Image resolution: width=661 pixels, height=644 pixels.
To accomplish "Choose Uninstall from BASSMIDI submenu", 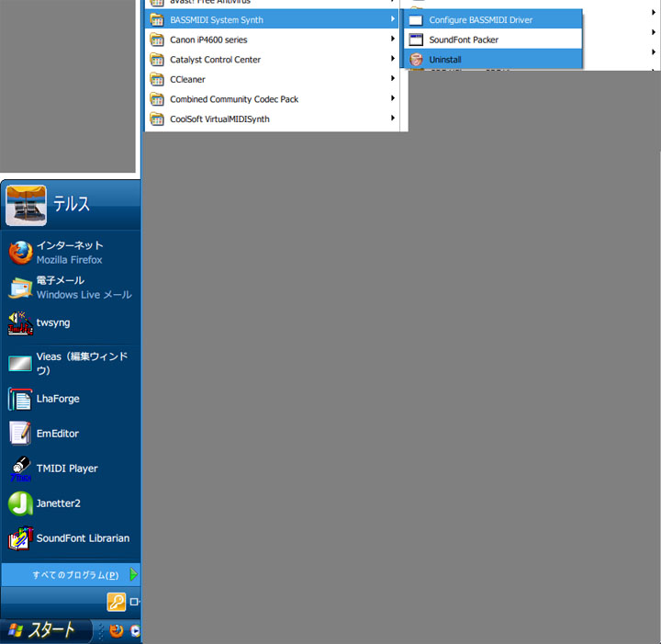I will pos(493,60).
